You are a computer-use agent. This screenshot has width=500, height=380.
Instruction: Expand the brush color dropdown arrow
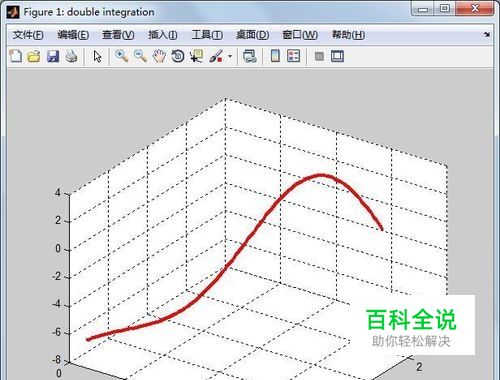click(230, 56)
